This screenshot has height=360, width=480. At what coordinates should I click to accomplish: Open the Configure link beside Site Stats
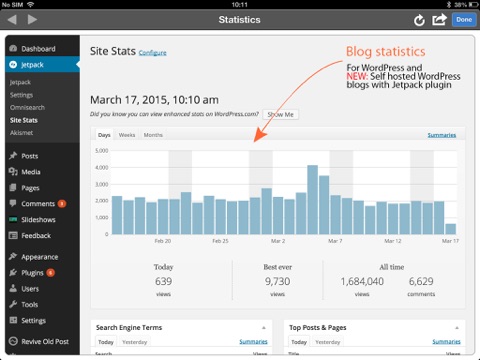pos(152,53)
